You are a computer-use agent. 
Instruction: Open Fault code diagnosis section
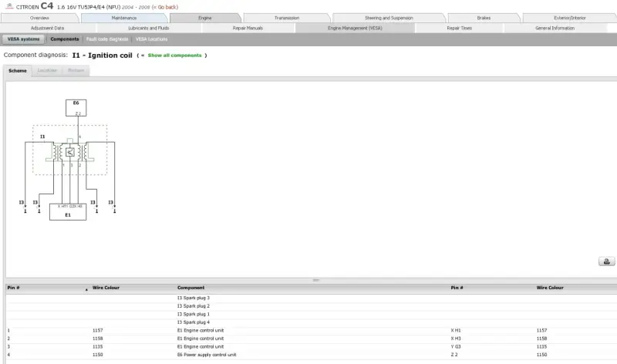(x=107, y=39)
